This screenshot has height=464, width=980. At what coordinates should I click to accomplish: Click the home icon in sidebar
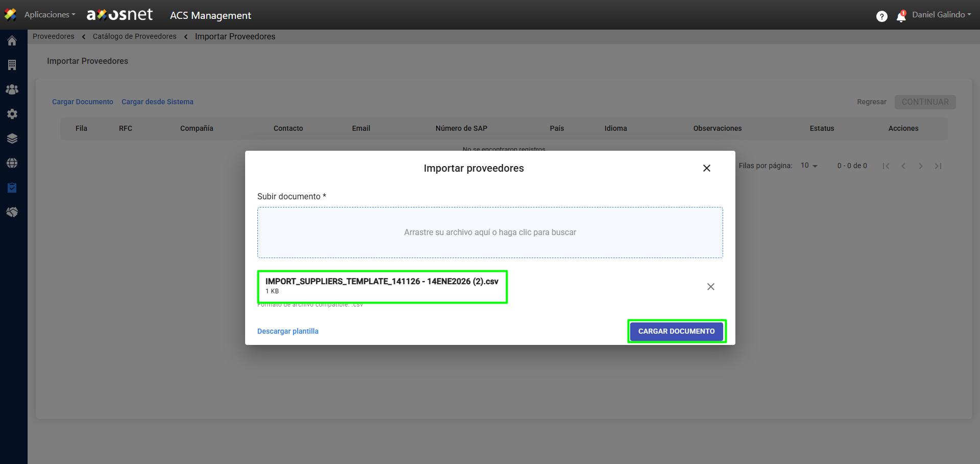tap(12, 41)
